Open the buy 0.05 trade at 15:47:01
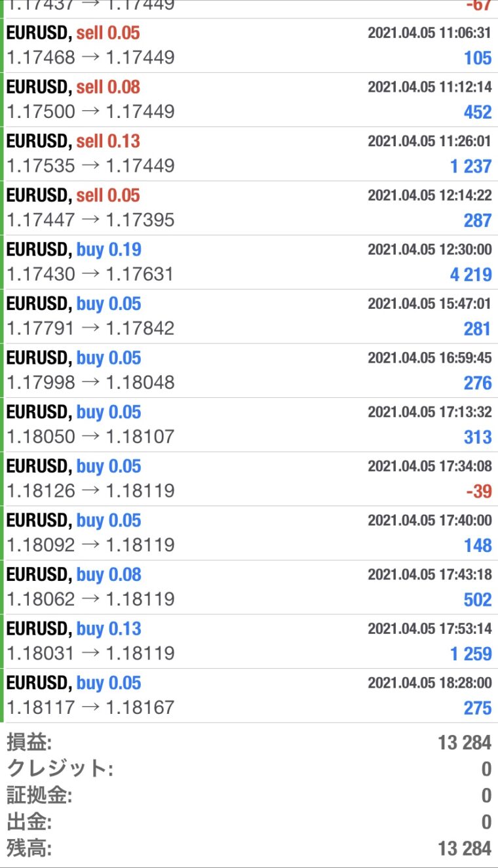The height and width of the screenshot is (868, 498). [x=249, y=317]
